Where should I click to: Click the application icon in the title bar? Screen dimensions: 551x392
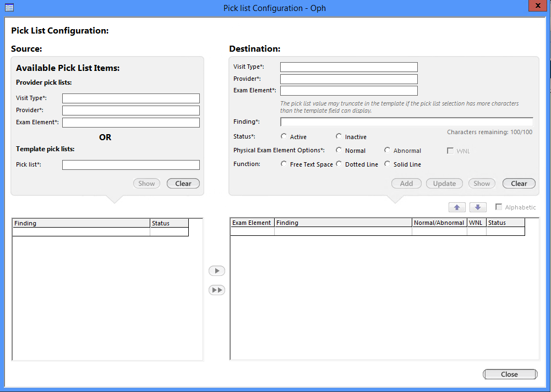(9, 7)
